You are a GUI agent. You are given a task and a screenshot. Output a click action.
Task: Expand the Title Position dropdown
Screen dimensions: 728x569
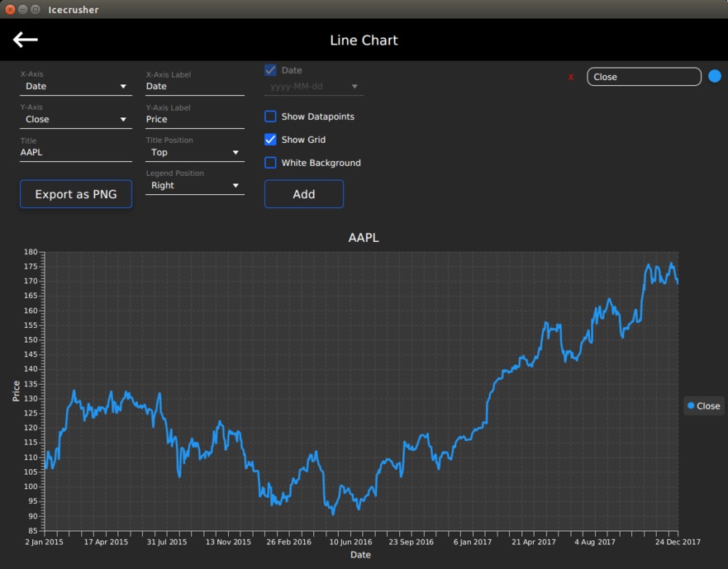[195, 152]
